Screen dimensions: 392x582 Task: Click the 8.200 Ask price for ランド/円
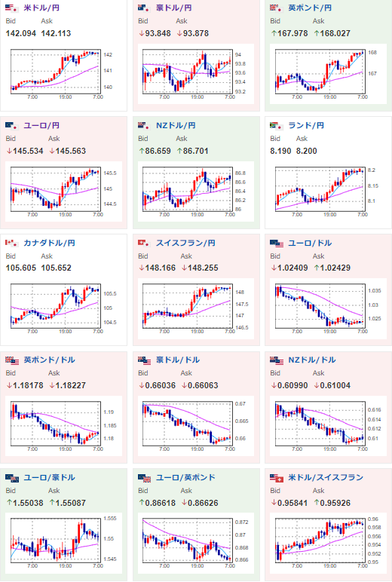[307, 151]
